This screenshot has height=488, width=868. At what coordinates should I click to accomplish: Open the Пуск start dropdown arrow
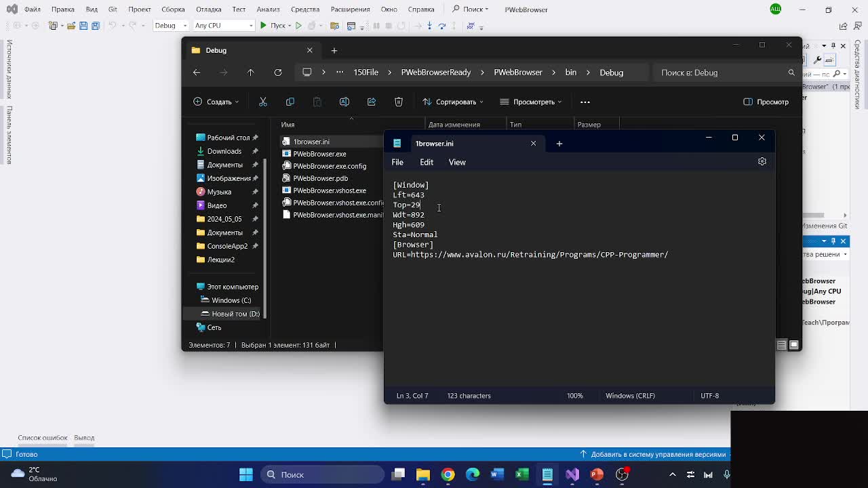(x=290, y=26)
